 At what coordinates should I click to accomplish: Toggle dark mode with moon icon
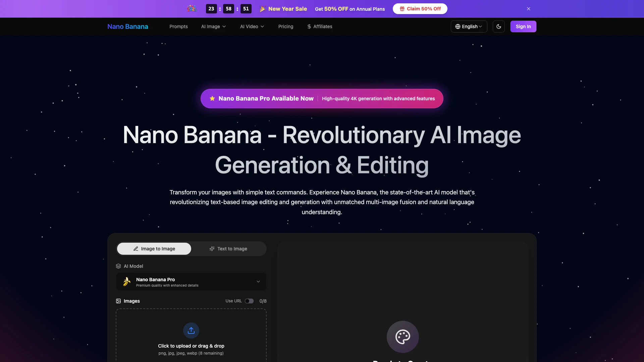[499, 26]
